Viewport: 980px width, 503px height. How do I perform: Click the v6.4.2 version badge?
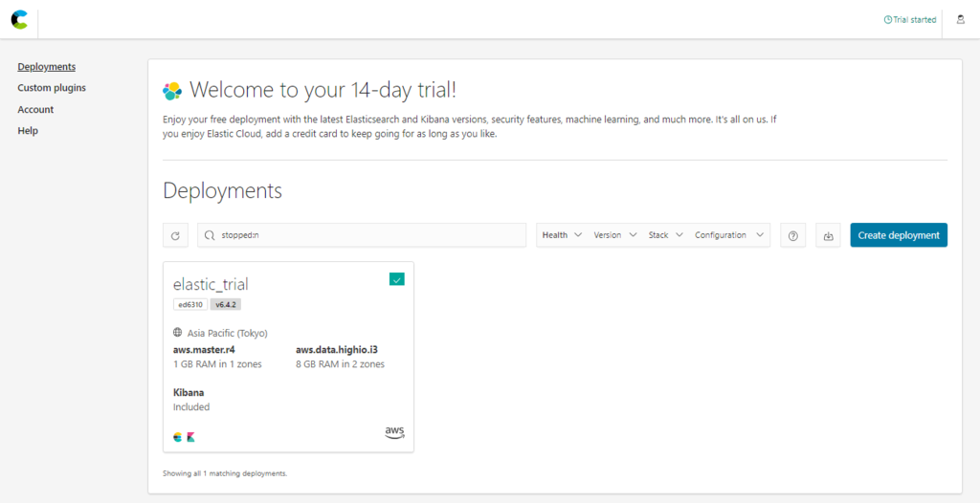point(226,305)
